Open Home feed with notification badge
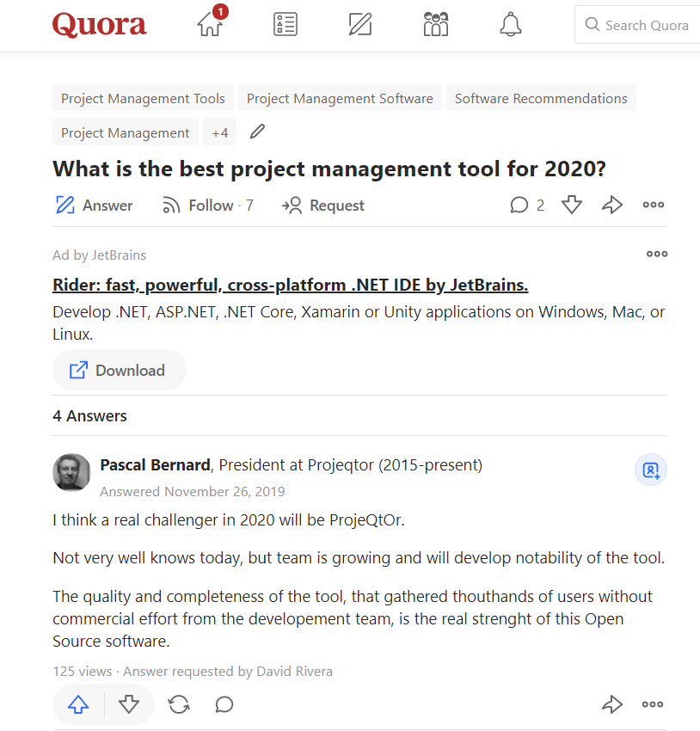Screen dimensions: 700x731 (212, 21)
